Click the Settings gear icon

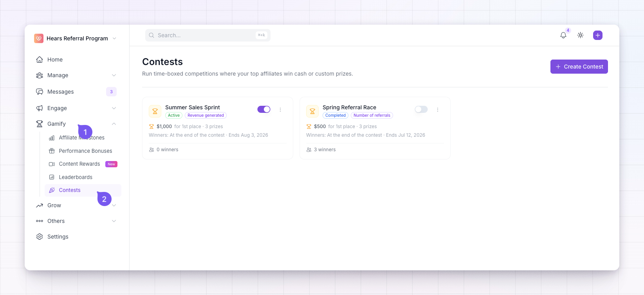point(40,237)
